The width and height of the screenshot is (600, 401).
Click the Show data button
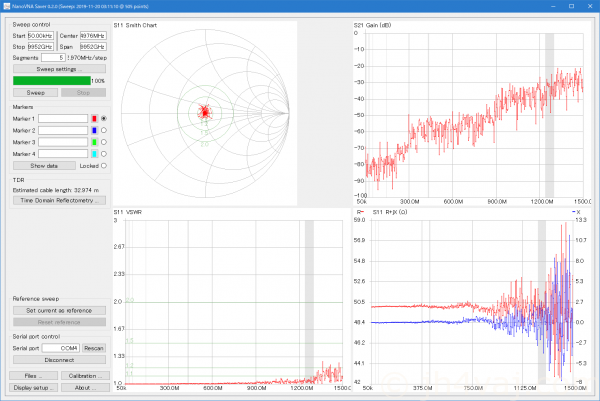tap(44, 166)
